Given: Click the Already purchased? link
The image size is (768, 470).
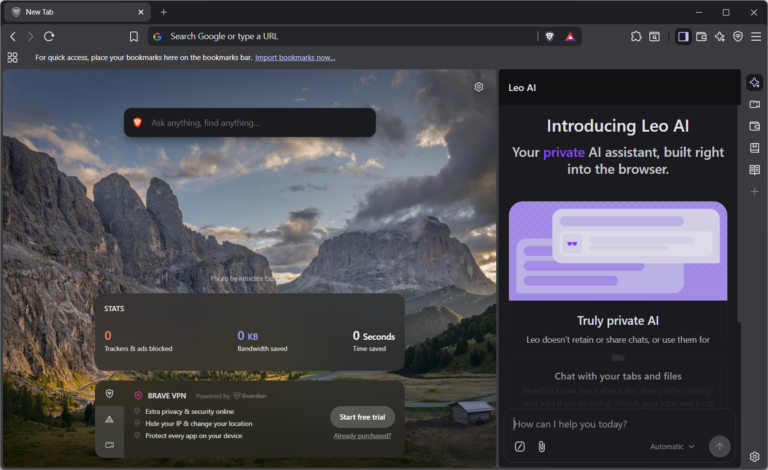Looking at the screenshot, I should (x=362, y=436).
